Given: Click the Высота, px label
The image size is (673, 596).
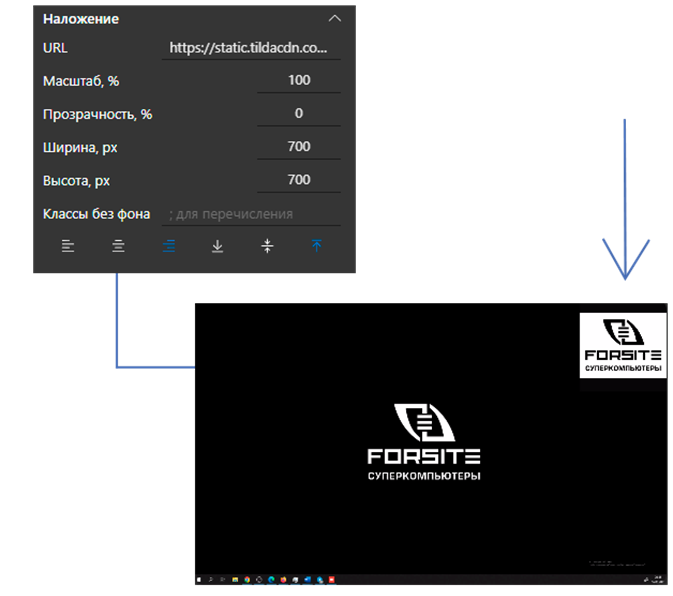Looking at the screenshot, I should point(76,181).
